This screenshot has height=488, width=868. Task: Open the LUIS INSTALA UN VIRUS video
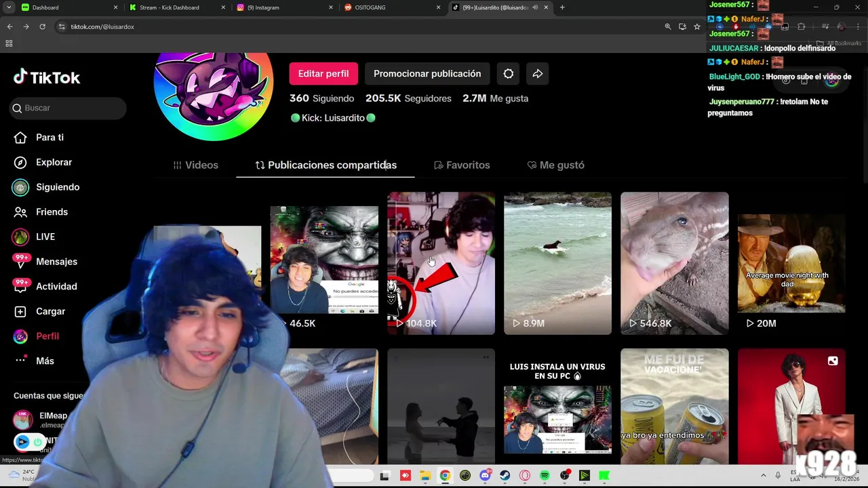point(557,407)
